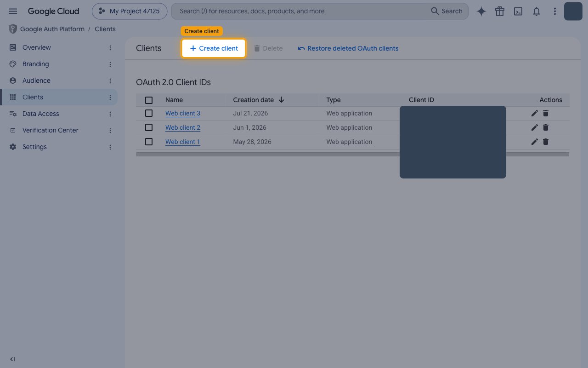Select the Web client 1 checkbox
The width and height of the screenshot is (588, 368).
149,142
